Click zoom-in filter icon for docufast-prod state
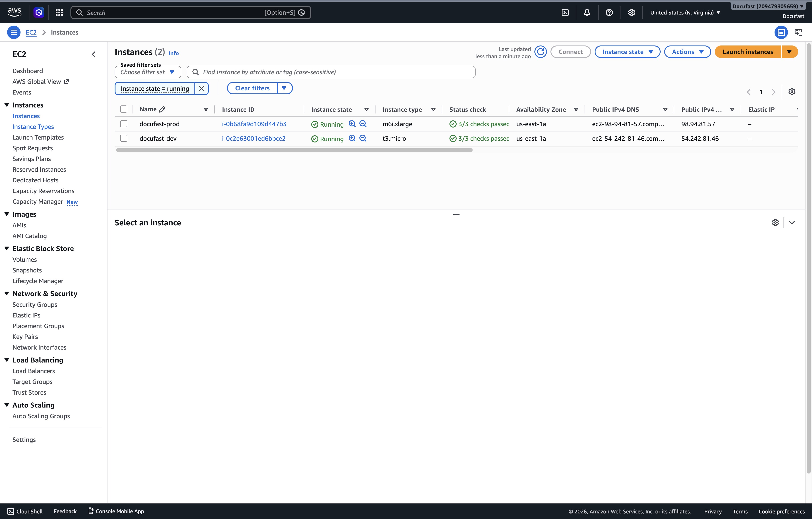Image resolution: width=812 pixels, height=519 pixels. coord(352,124)
